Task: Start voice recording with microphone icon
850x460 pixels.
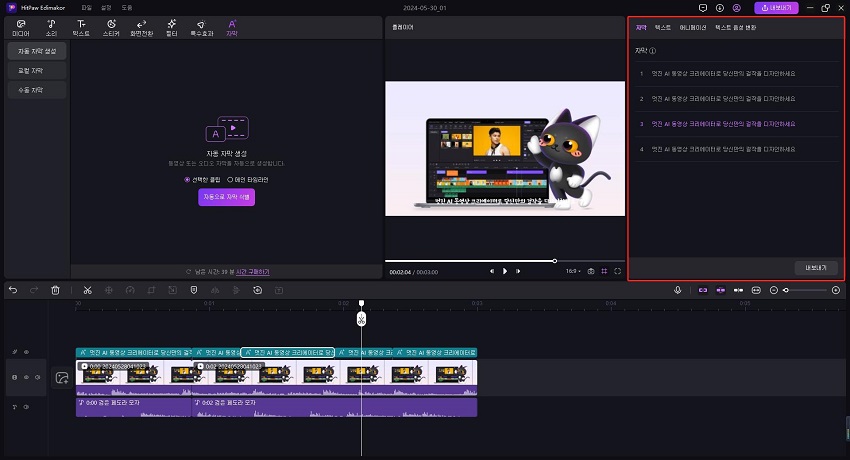Action: click(x=678, y=290)
